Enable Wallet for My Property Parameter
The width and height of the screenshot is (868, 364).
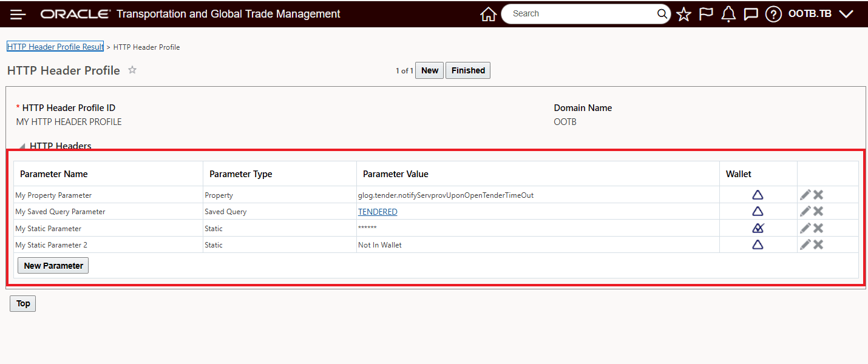click(x=758, y=194)
